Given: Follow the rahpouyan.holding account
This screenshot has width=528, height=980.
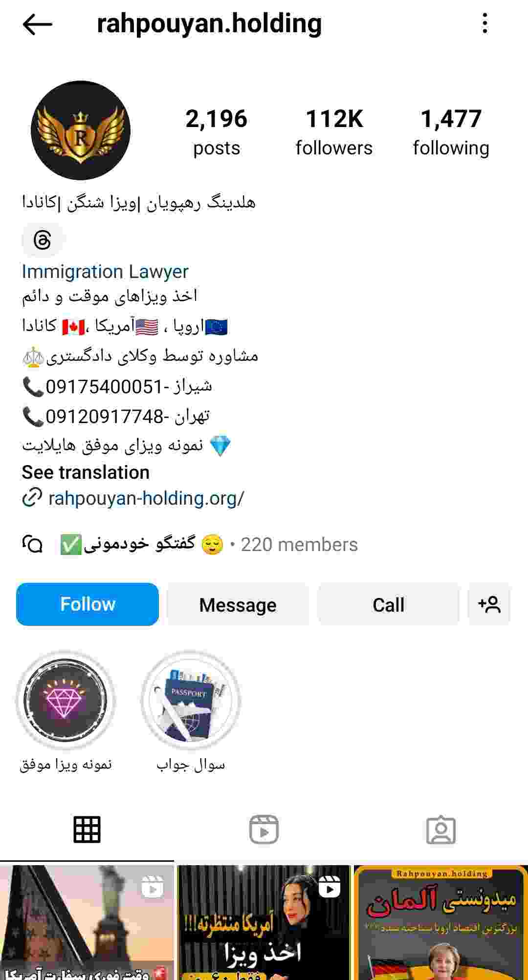Looking at the screenshot, I should [88, 604].
